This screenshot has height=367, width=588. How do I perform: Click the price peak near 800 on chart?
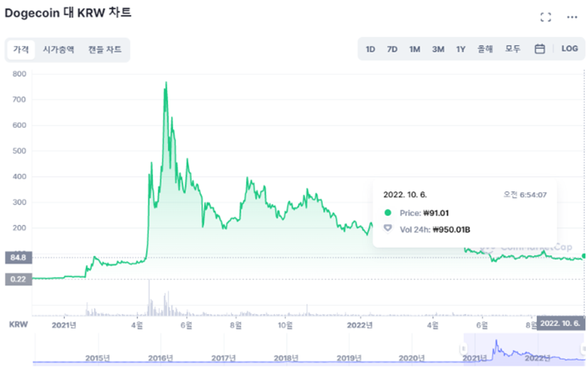click(166, 83)
